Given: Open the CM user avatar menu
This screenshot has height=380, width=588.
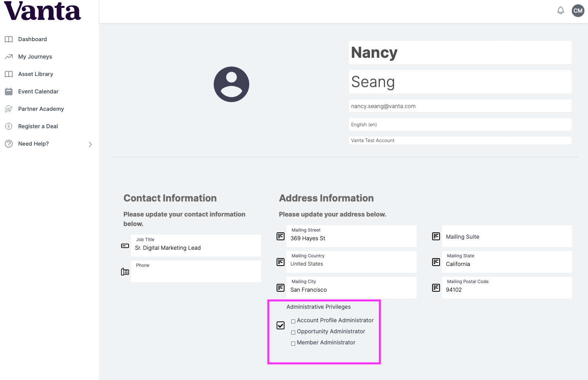Looking at the screenshot, I should coord(578,11).
